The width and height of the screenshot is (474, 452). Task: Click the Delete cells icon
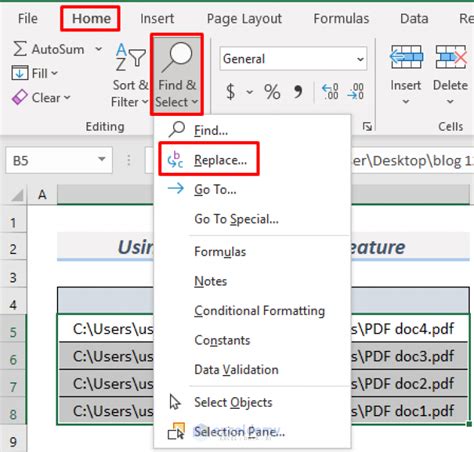451,57
